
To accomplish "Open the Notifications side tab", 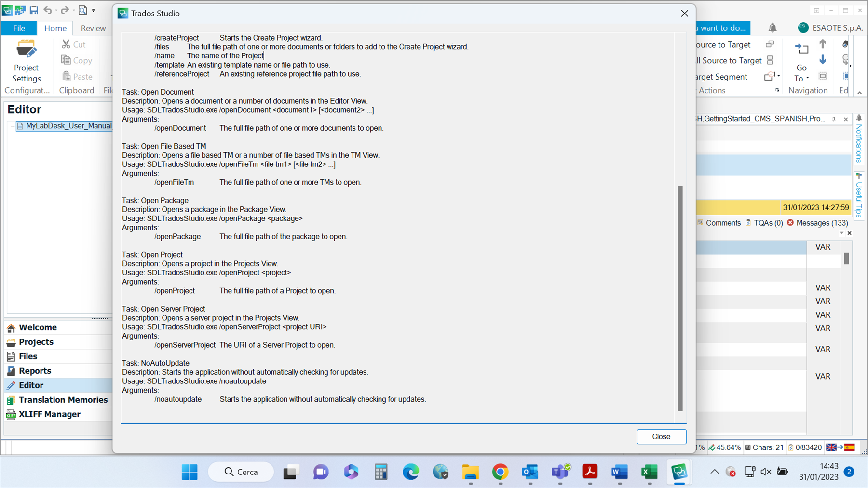I will 859,139.
